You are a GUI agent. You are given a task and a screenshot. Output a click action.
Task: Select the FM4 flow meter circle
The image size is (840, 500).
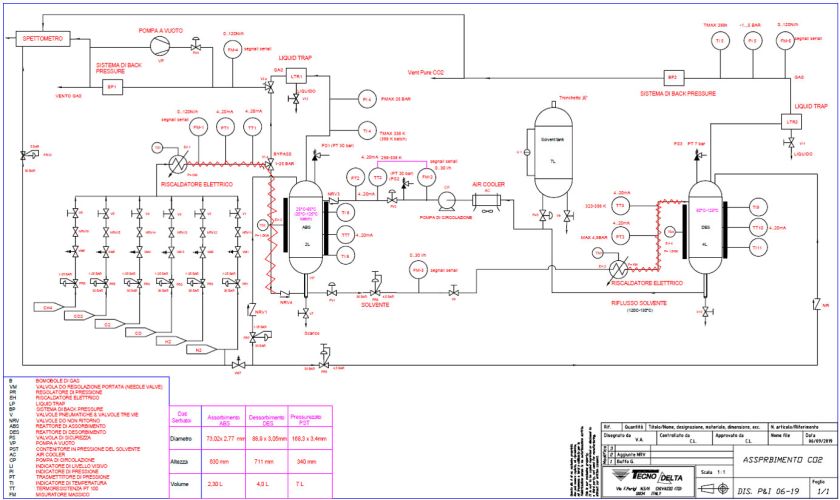click(x=233, y=49)
